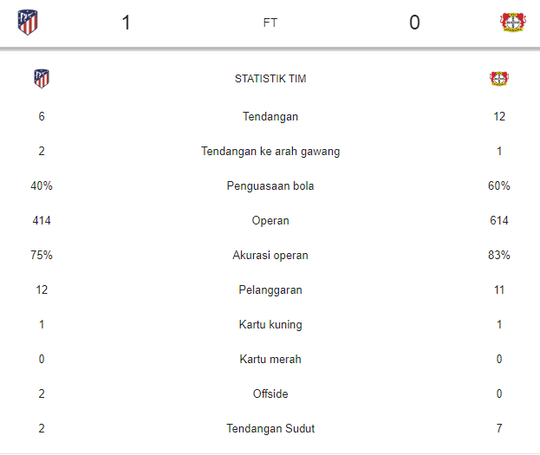Click the Penguasaan bola label
Viewport: 540px width, 455px height.
coord(270,186)
